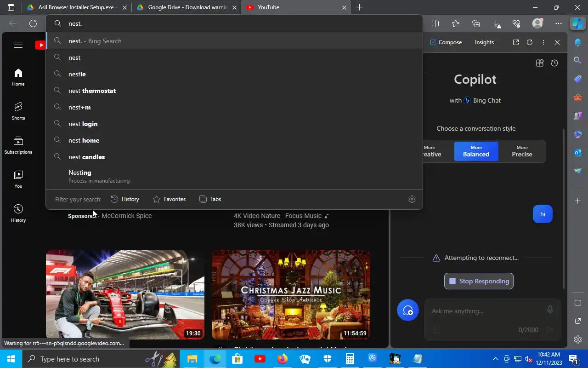Viewport: 588px width, 368px height.
Task: Switch Copilot pane to Compose tab
Action: coord(446,42)
